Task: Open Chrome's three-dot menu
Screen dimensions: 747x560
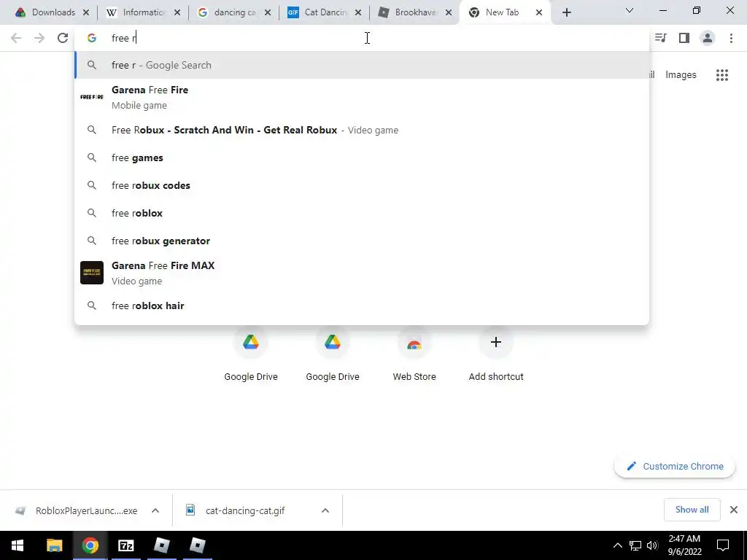Action: point(731,38)
